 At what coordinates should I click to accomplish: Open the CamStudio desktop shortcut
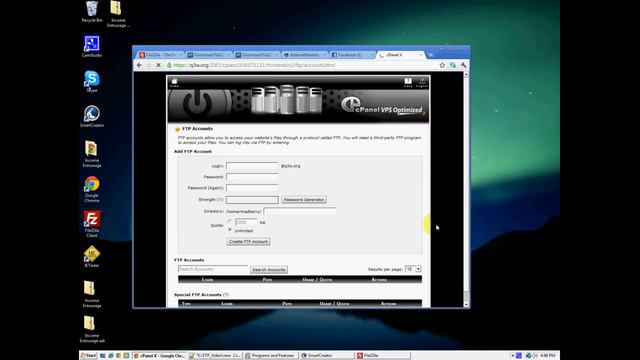point(92,46)
